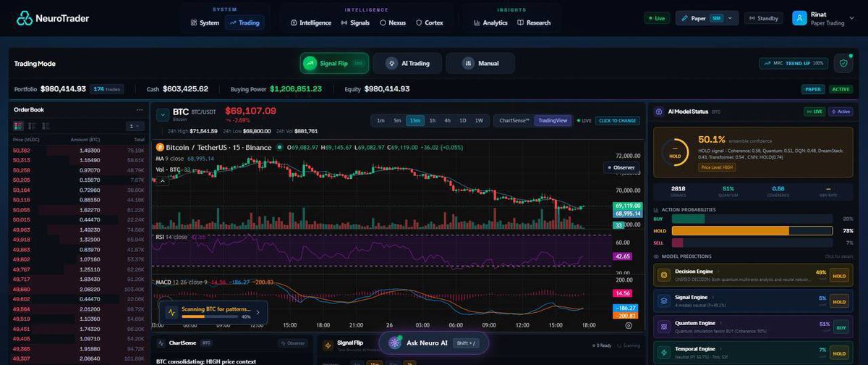This screenshot has height=365, width=868.
Task: Collapse the chart indicator legend chevron
Action: tap(163, 180)
